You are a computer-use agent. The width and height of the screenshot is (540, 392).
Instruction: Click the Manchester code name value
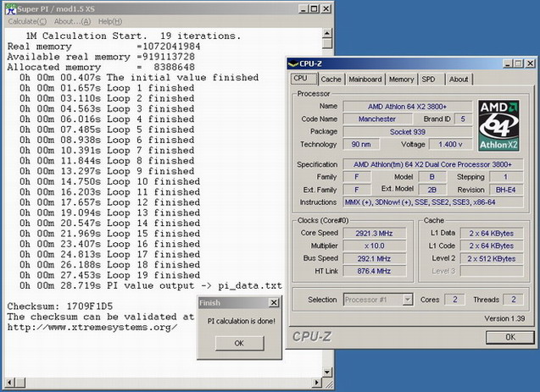tap(377, 119)
